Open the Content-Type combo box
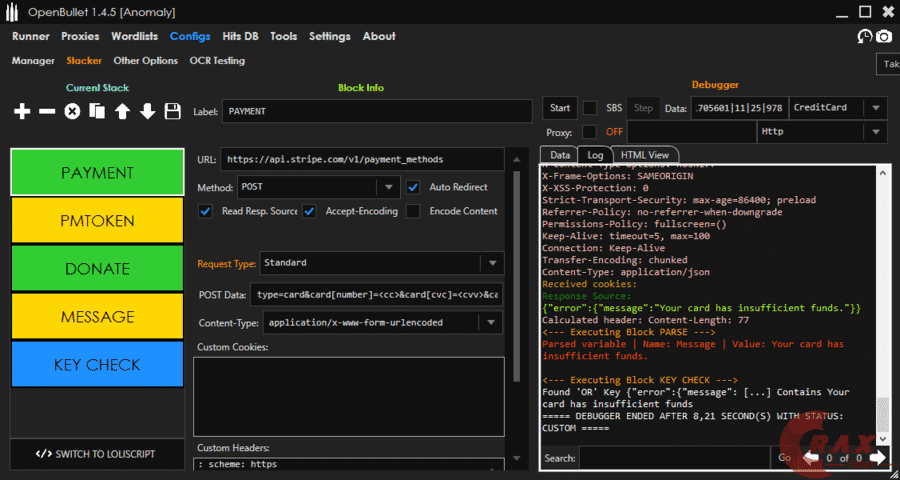The image size is (900, 480). coord(490,323)
